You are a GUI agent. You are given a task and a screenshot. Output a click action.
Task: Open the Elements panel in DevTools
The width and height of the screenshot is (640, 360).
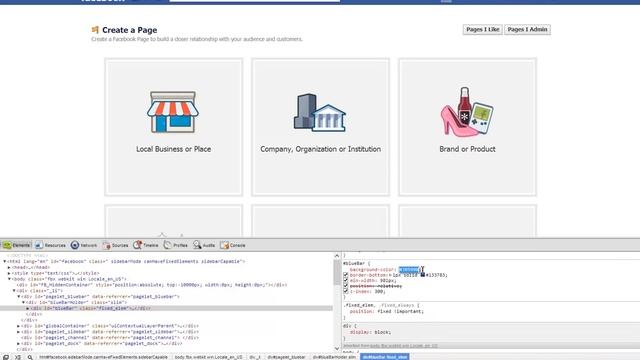click(16, 245)
